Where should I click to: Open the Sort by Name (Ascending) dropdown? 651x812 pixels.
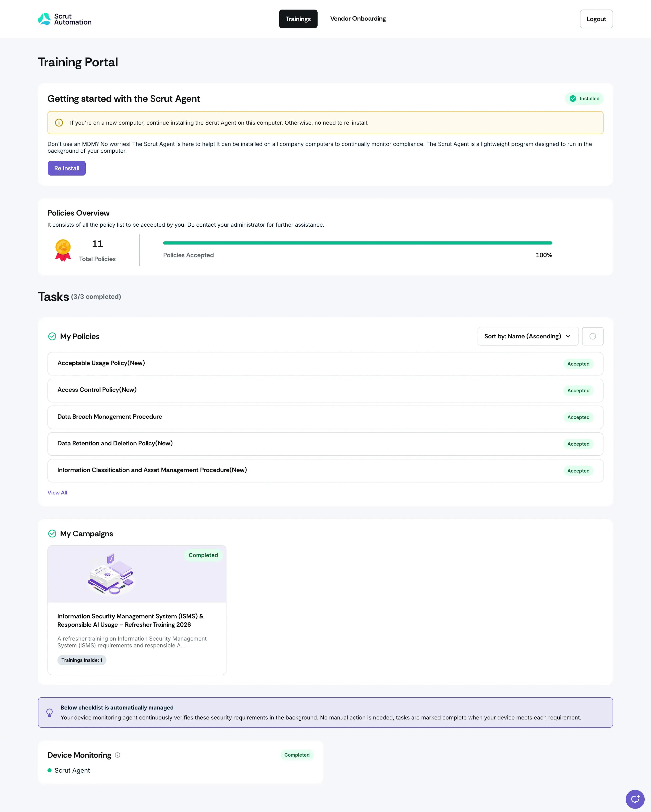[x=528, y=336]
